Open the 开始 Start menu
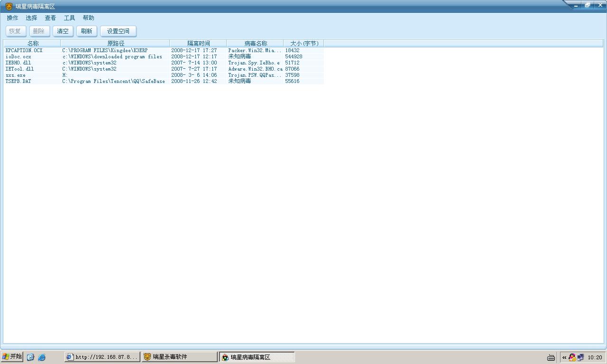The height and width of the screenshot is (364, 607). [12, 357]
